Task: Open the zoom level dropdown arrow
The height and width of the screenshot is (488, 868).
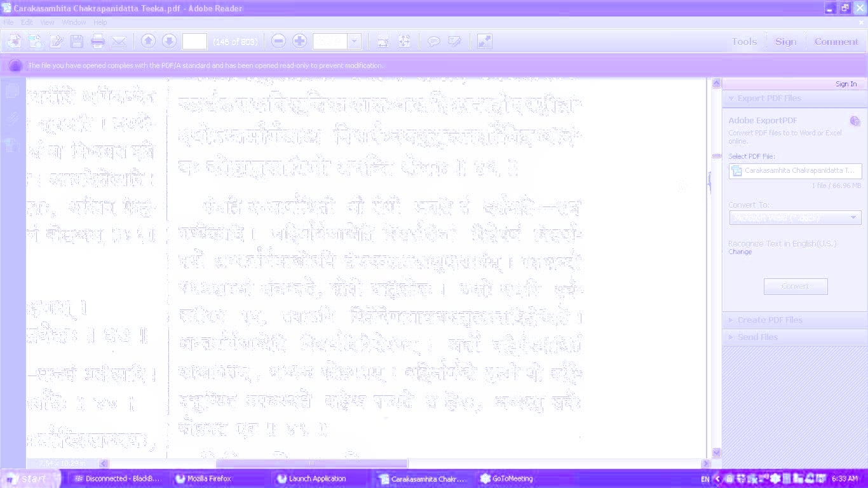Action: (355, 42)
